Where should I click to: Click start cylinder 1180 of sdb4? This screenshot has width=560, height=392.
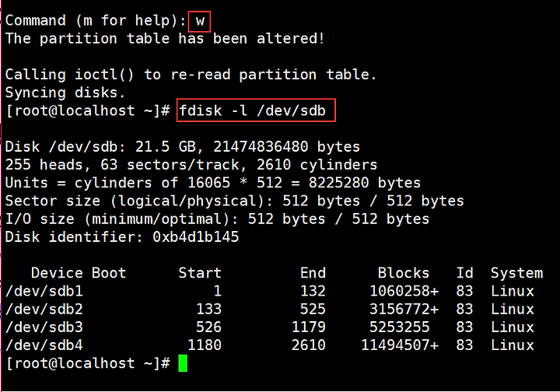point(205,345)
